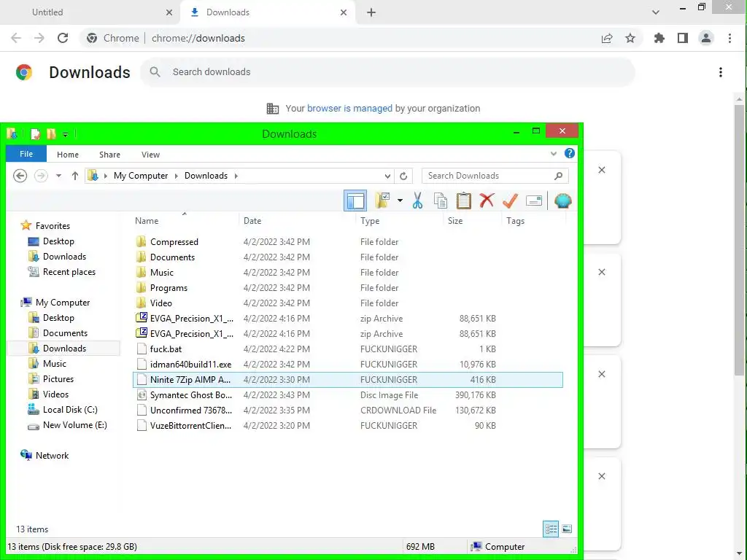
Task: Select My Computer in the navigation pane
Action: (63, 303)
